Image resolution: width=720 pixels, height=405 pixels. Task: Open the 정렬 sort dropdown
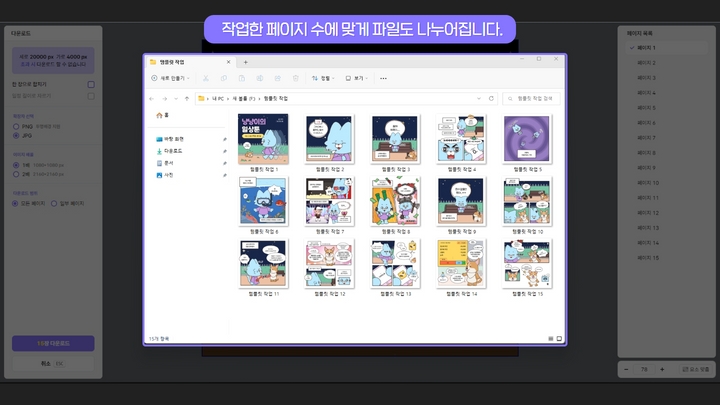click(x=323, y=79)
